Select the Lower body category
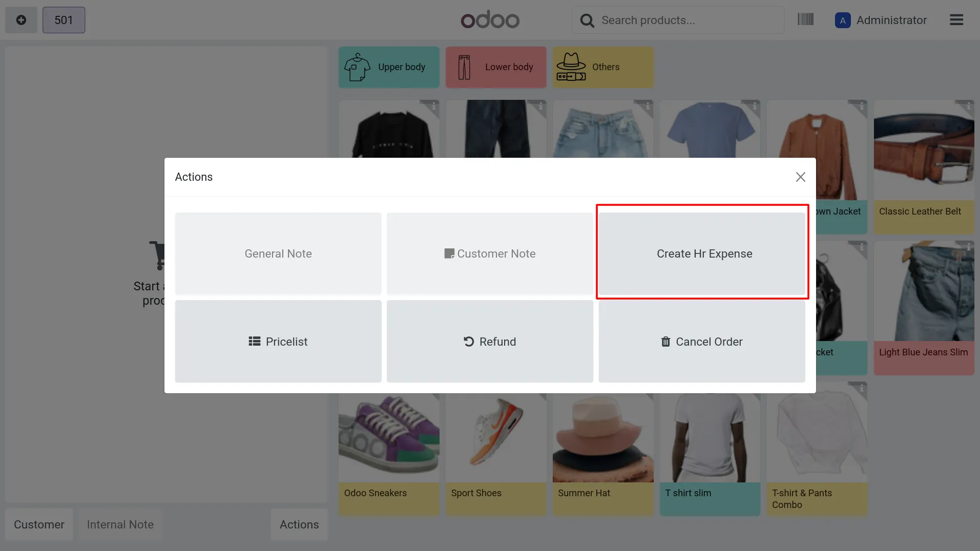This screenshot has height=551, width=980. tap(496, 67)
